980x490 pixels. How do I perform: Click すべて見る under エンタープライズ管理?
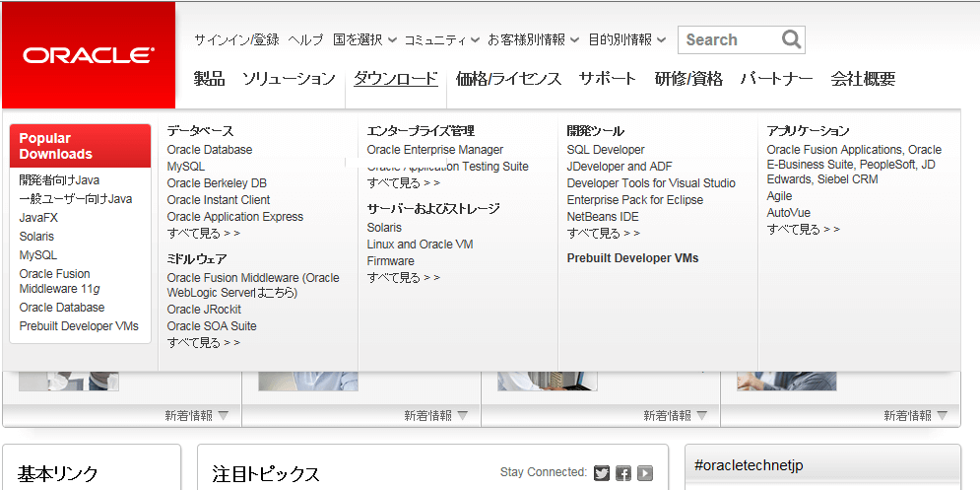click(x=404, y=182)
